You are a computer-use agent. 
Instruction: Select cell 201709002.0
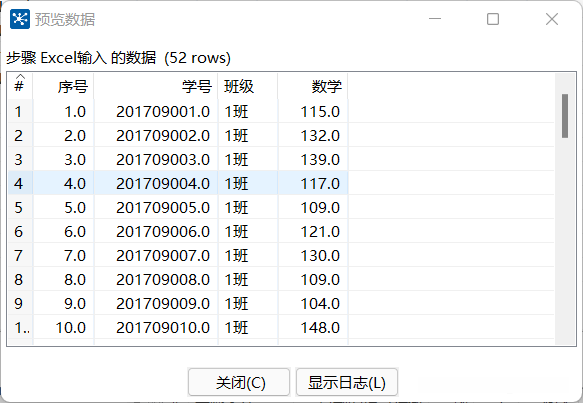pyautogui.click(x=156, y=136)
